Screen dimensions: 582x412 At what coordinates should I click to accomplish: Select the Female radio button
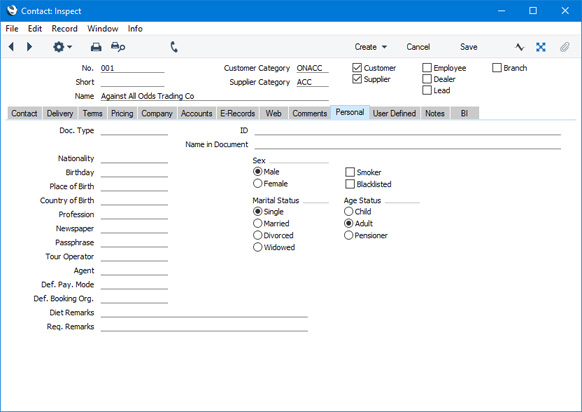258,183
